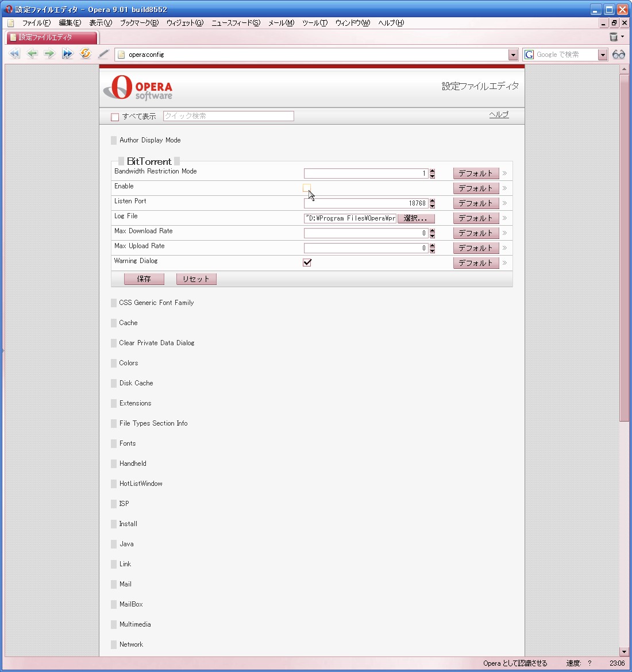The image size is (632, 672).
Task: Go back with the back arrow
Action: tap(32, 54)
